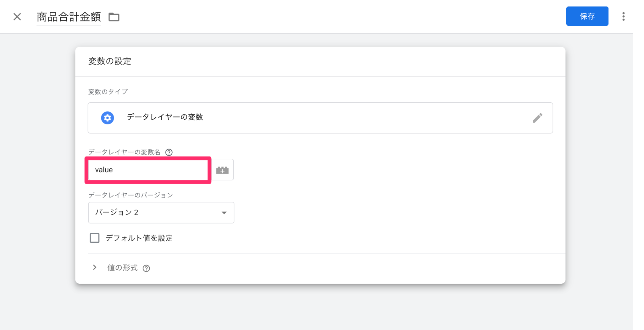Viewport: 644px width, 330px height.
Task: Click the 保存 button to save
Action: [x=587, y=16]
